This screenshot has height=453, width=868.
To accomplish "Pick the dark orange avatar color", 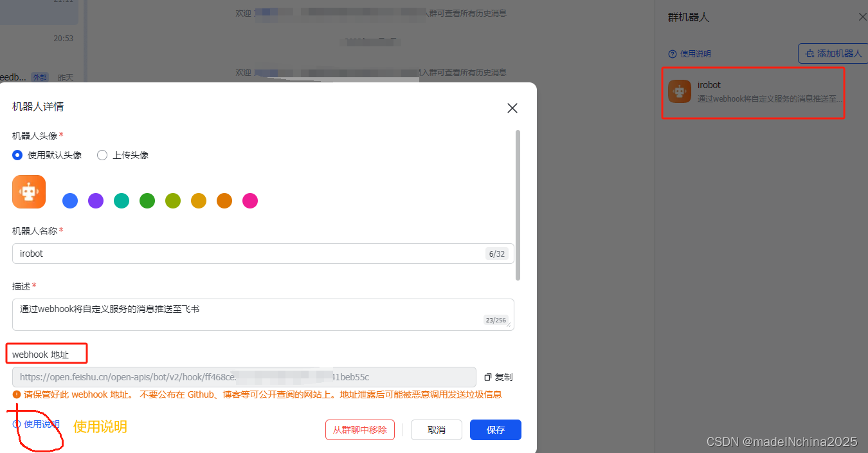I will (x=224, y=201).
